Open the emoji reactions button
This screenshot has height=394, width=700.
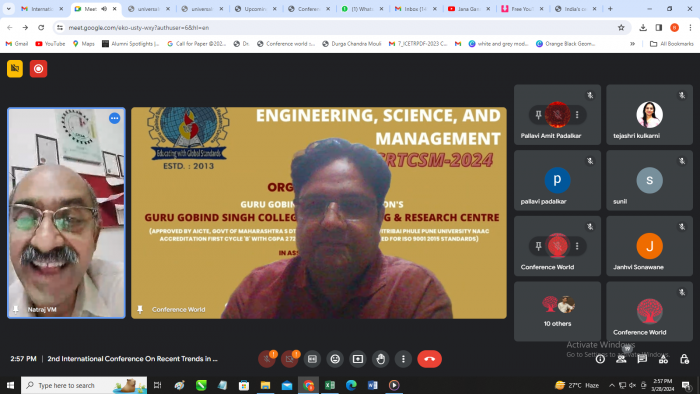335,359
